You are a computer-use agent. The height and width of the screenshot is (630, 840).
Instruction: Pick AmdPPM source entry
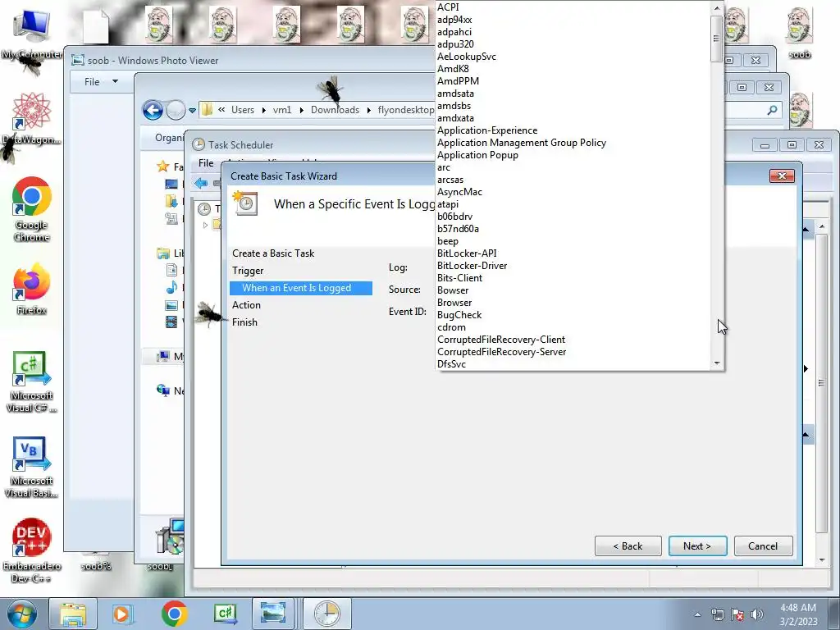point(458,81)
